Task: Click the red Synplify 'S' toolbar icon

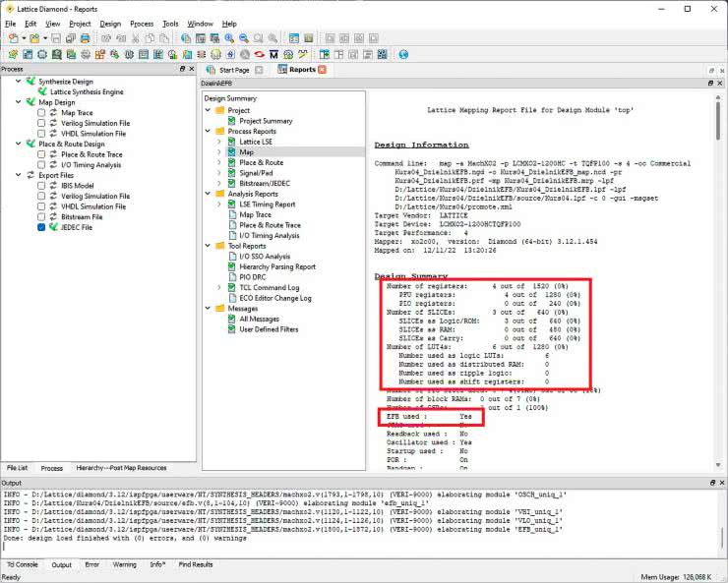Action: point(258,53)
